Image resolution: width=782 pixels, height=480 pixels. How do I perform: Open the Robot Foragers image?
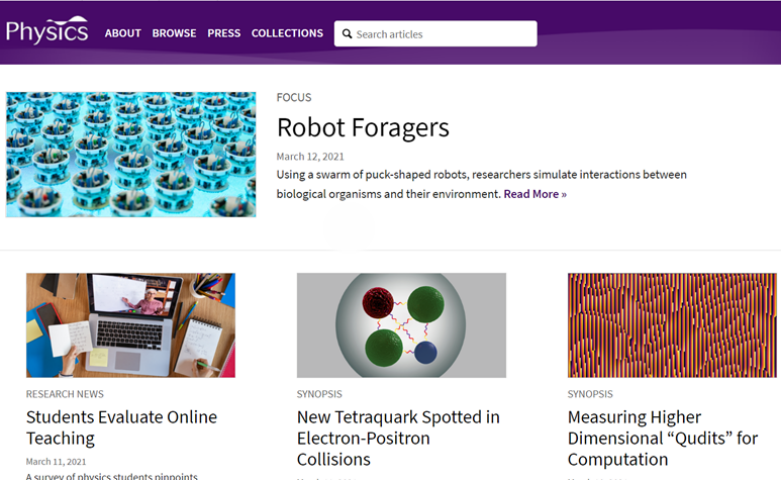pos(131,155)
